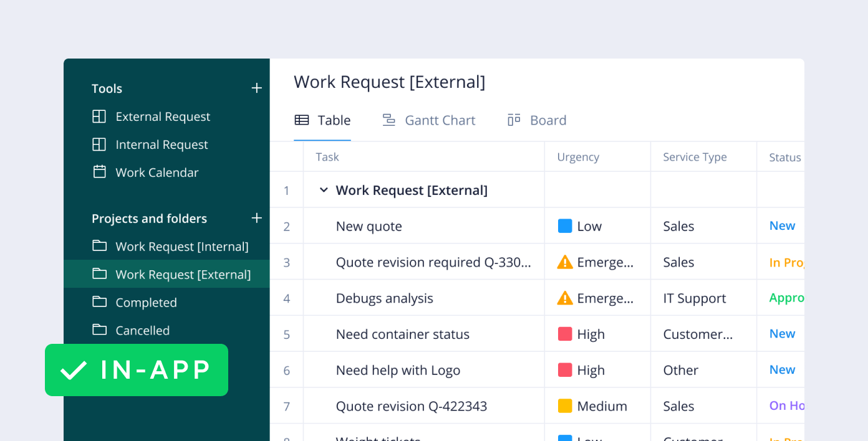
Task: Click the New status link on New quote
Action: click(x=783, y=225)
